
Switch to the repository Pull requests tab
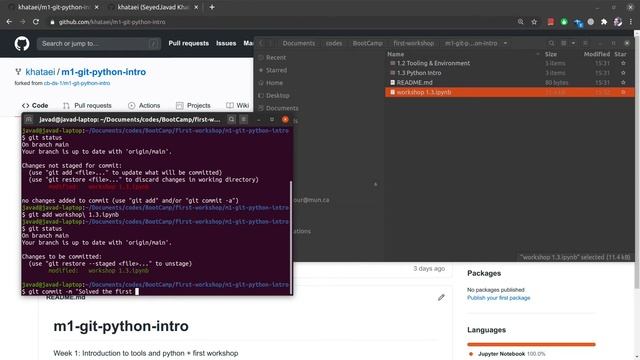87,105
